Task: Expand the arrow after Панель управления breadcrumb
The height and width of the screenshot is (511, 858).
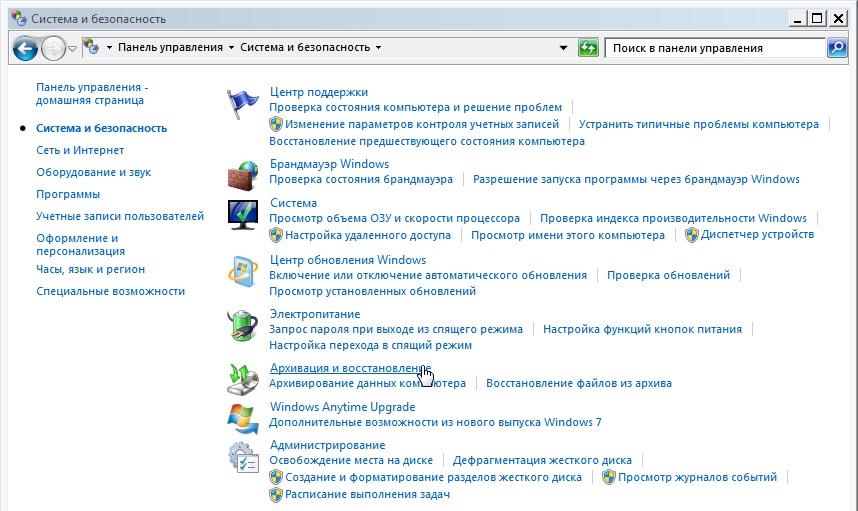Action: click(231, 47)
